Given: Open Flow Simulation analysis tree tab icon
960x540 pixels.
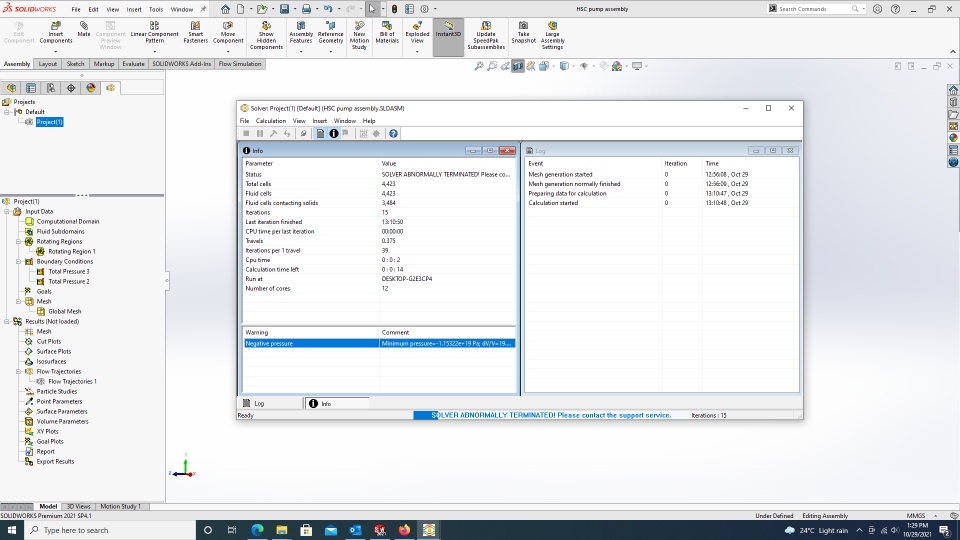Looking at the screenshot, I should click(x=110, y=88).
